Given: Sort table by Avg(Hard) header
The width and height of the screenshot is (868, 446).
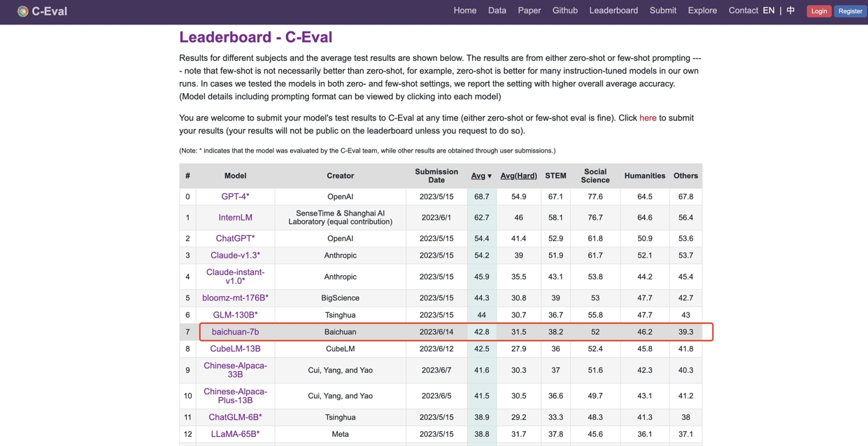Looking at the screenshot, I should [518, 176].
